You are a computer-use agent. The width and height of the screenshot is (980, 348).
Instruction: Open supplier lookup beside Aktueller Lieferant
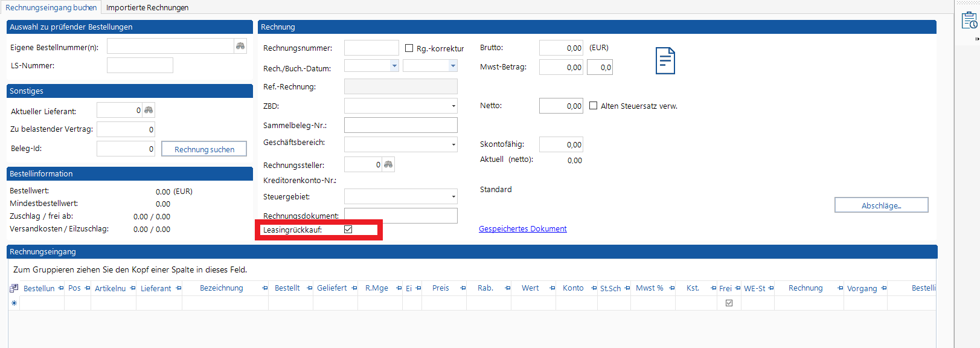click(x=149, y=111)
